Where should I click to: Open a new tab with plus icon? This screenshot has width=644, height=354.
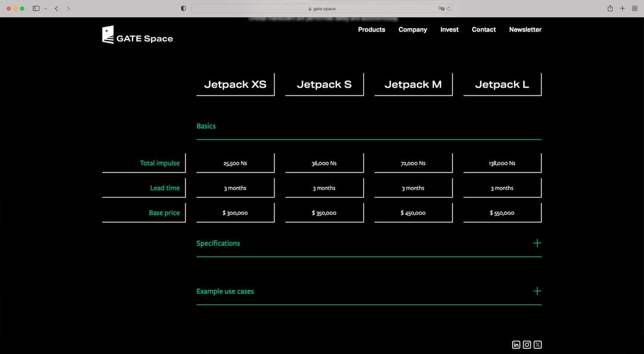point(623,8)
